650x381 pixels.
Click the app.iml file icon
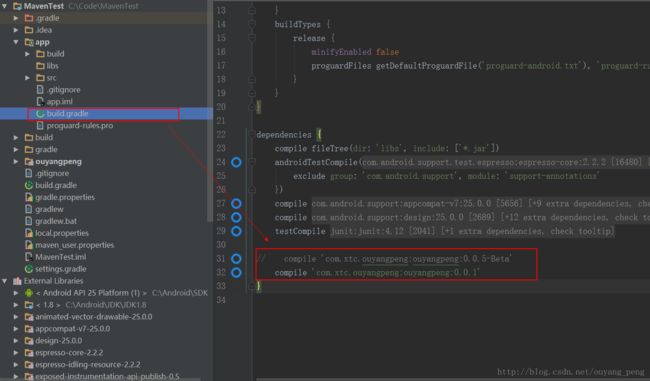tap(40, 102)
